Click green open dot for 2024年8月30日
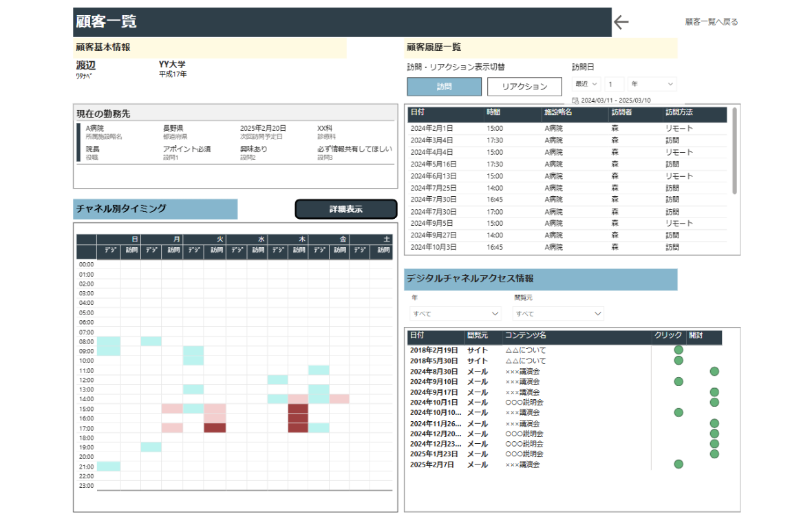 click(714, 372)
